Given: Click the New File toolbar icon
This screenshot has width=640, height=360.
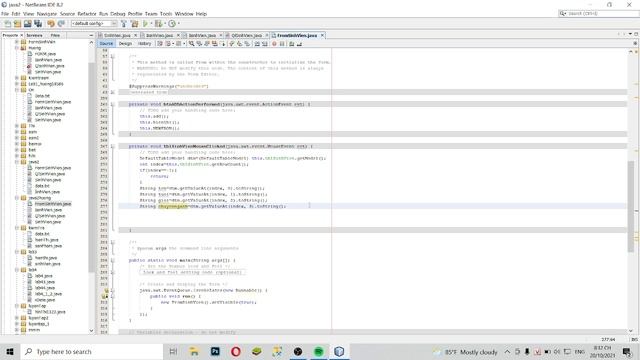Looking at the screenshot, I should point(7,24).
